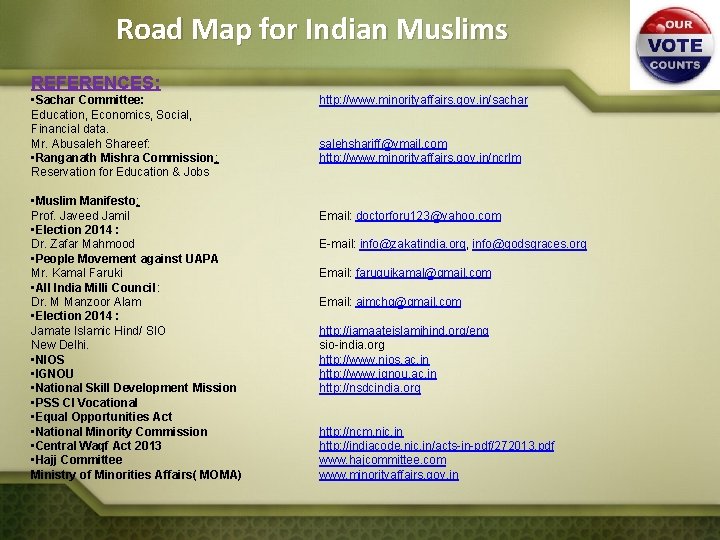Image resolution: width=720 pixels, height=540 pixels.
Task: Click the info@zakatindia.org email link
Action: [413, 244]
